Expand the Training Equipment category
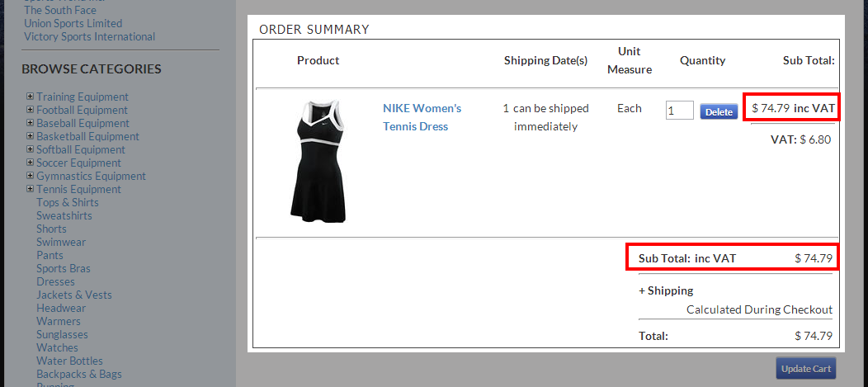 (30, 97)
